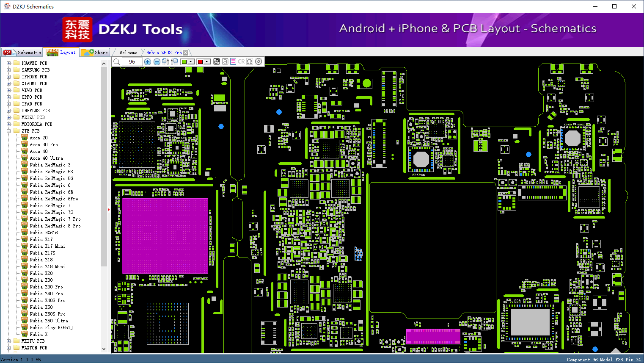
Task: Open the Nubia Z30 Pro layout
Action: [46, 287]
